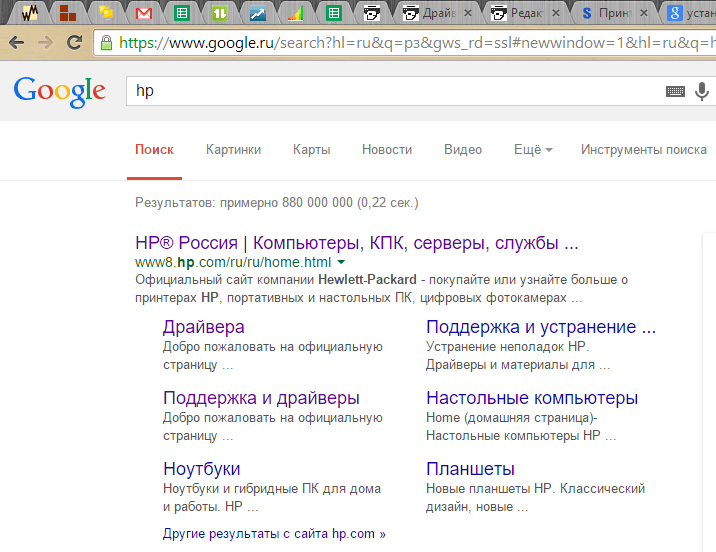The height and width of the screenshot is (552, 716).
Task: Open the pinned colored bar chart tab
Action: coord(296,14)
